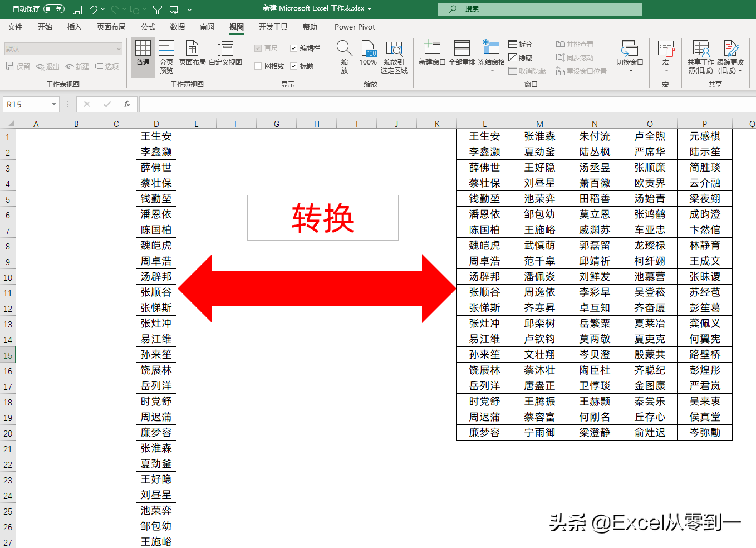Click the Name Box showing R15

[26, 104]
